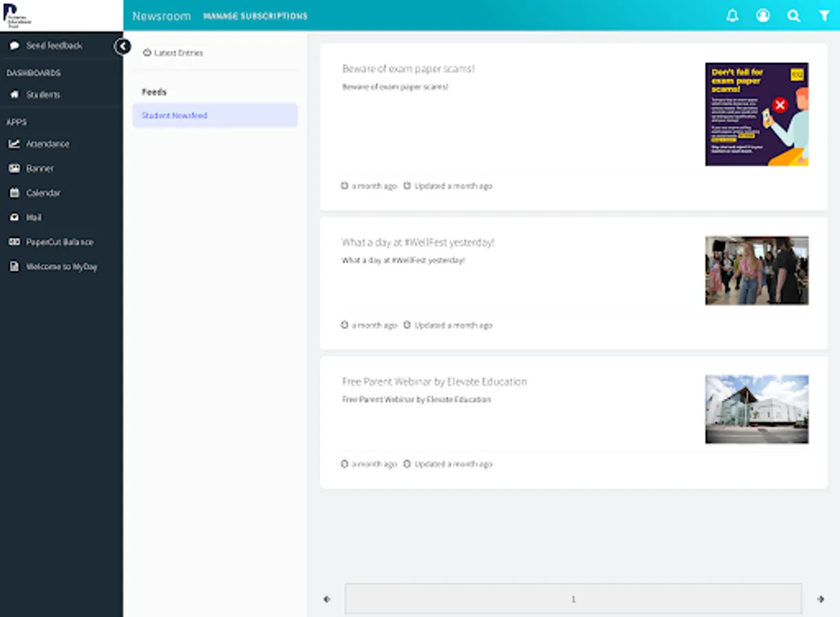Click page number 1 in pagination bar
This screenshot has height=617, width=840.
point(573,598)
